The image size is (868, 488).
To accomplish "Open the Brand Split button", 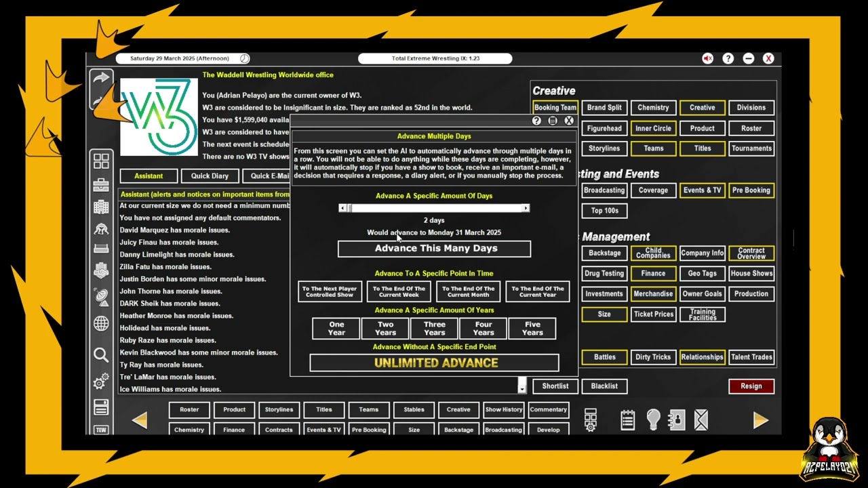I will [604, 108].
